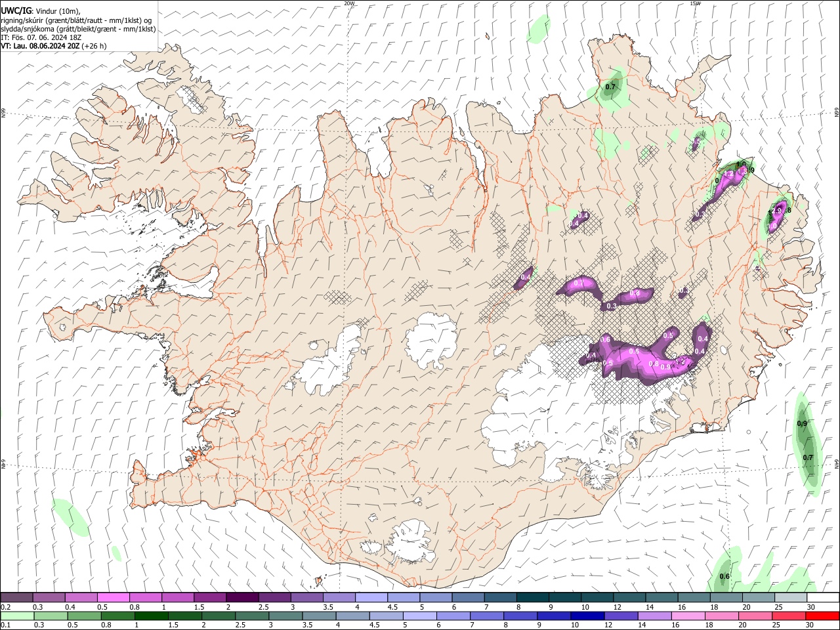Select the valid time 'VT: Lau. 08.06.2024 20Z' line
Image resolution: width=840 pixels, height=630 pixels.
41,46
